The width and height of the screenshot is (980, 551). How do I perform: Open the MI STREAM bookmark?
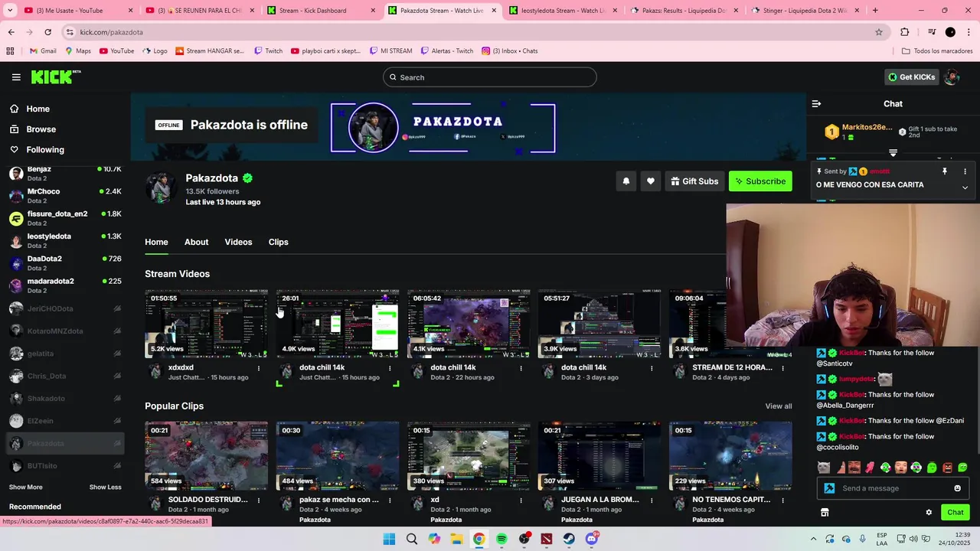click(390, 51)
